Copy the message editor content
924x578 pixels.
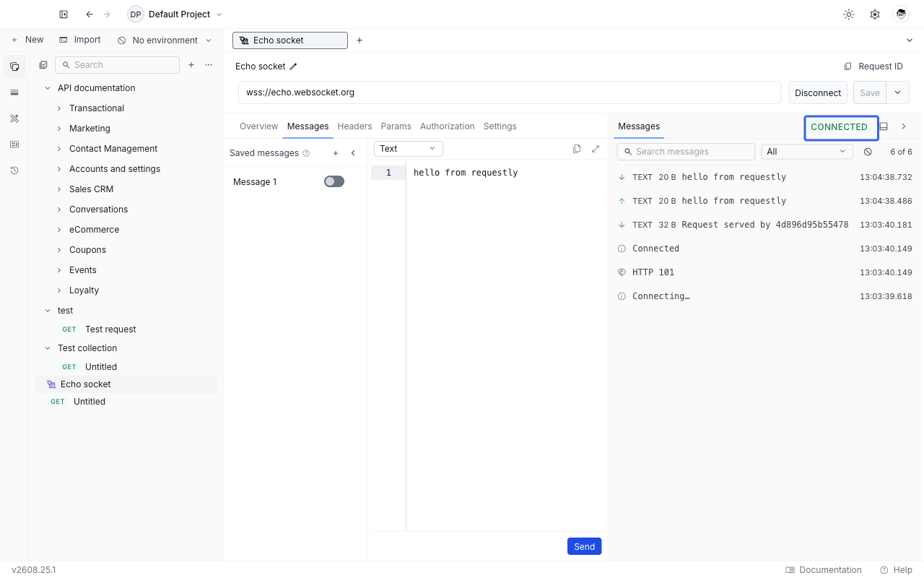click(x=577, y=149)
